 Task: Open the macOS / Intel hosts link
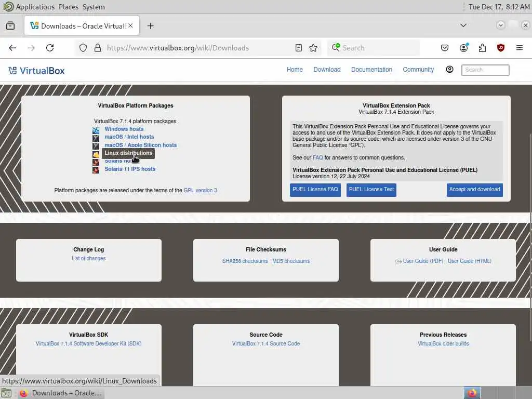click(x=129, y=137)
